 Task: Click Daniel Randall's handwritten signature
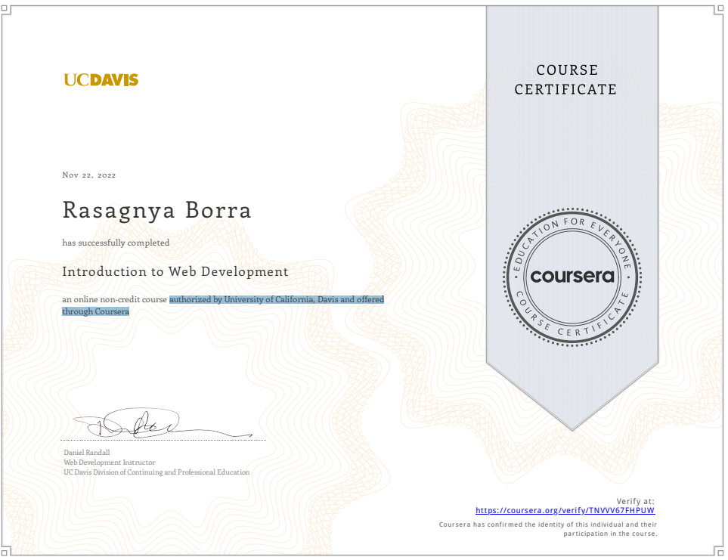[163, 423]
